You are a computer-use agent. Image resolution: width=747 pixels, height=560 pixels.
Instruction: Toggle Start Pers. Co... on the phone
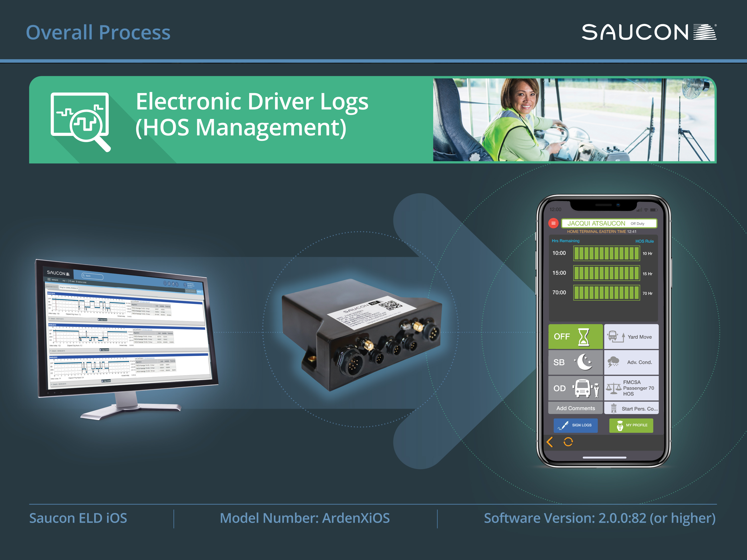tap(631, 408)
